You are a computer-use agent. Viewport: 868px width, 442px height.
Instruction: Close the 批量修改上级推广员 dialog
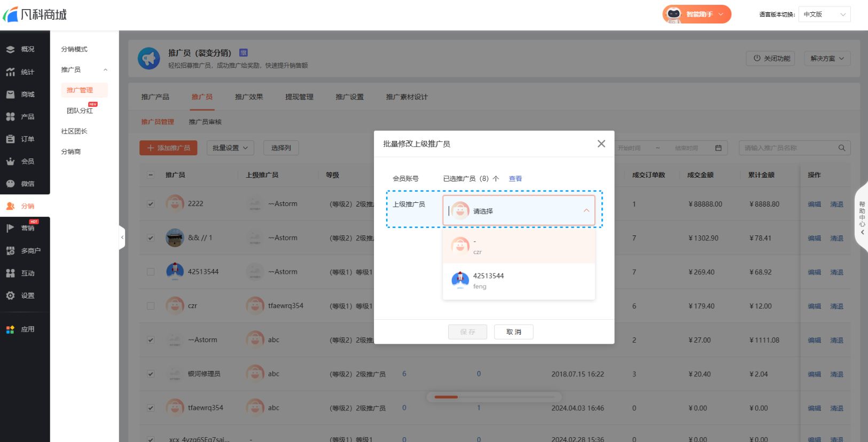coord(601,144)
